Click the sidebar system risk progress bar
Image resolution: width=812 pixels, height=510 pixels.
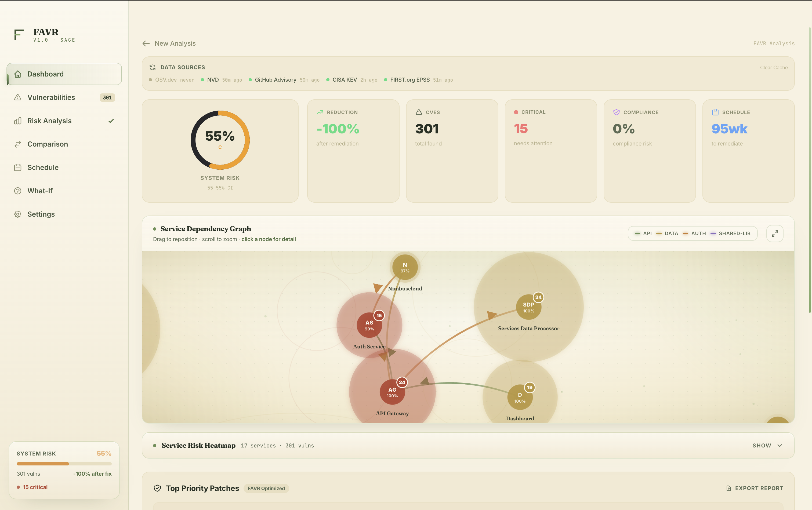click(64, 464)
